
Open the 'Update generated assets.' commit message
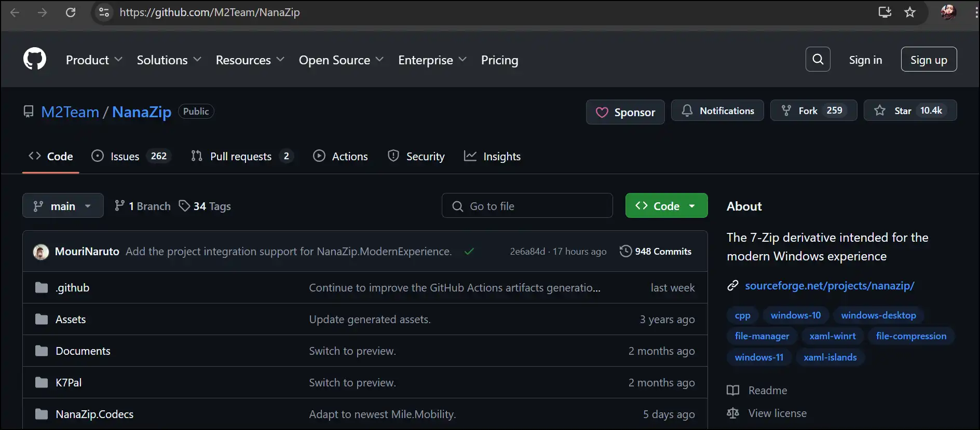click(370, 319)
